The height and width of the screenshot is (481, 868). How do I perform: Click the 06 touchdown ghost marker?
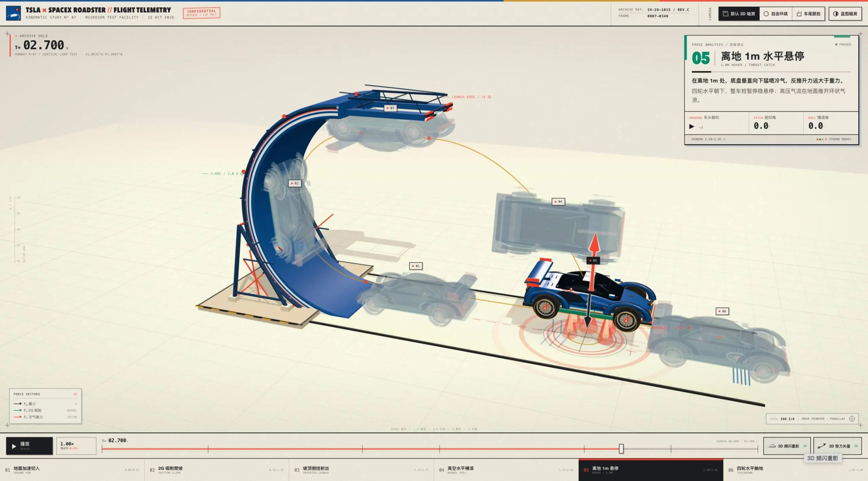tap(722, 311)
